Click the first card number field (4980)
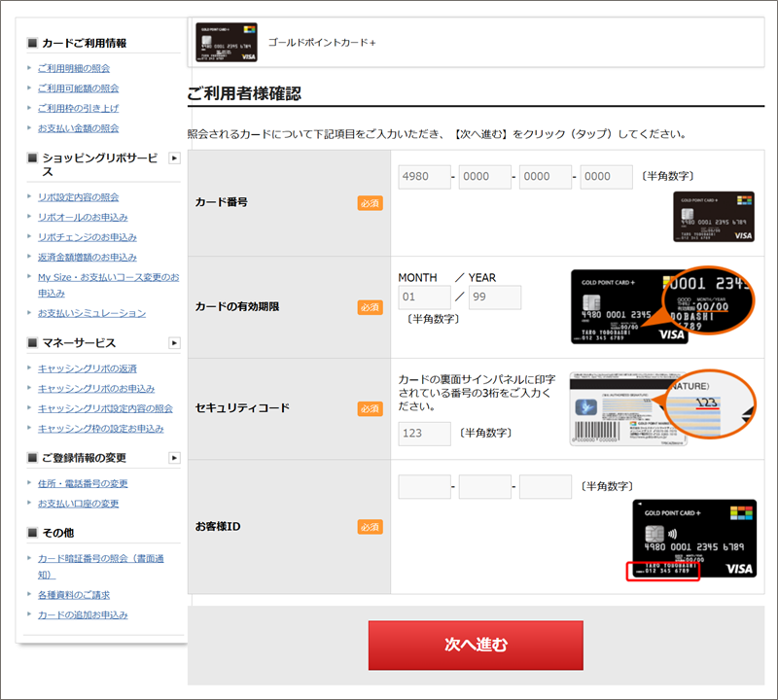Viewport: 778px width, 700px height. tap(424, 177)
